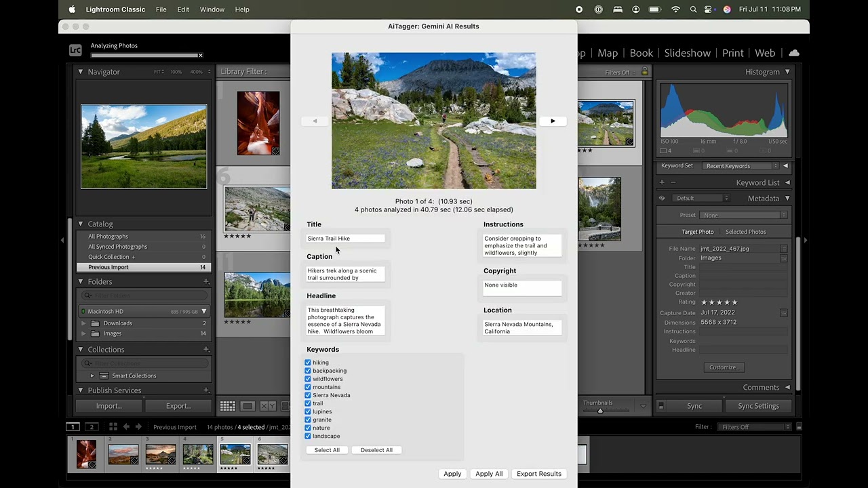Uncheck the wildflowers keyword

[x=308, y=379]
